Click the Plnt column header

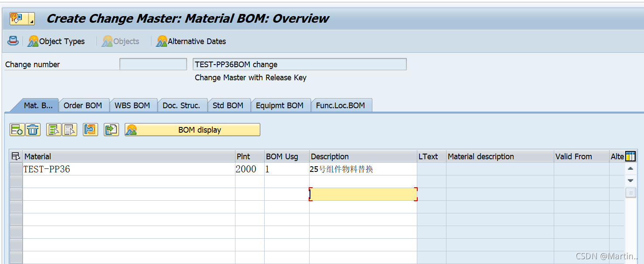250,156
